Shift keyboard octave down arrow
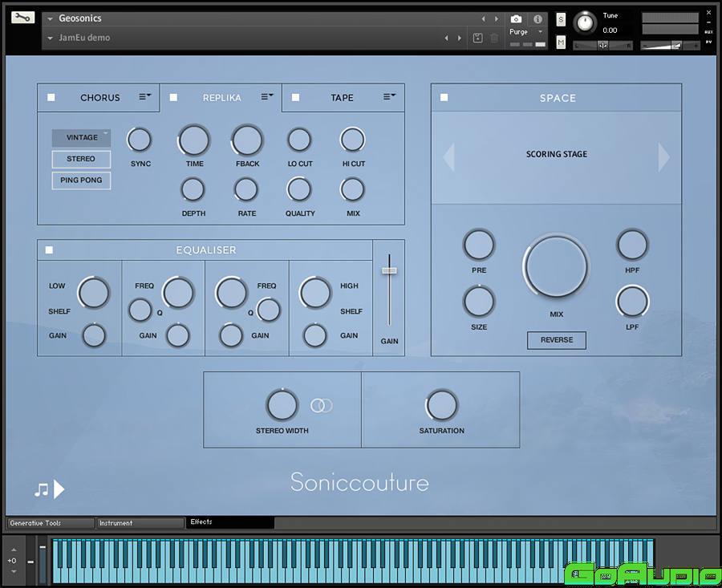This screenshot has height=588, width=722. (14, 571)
